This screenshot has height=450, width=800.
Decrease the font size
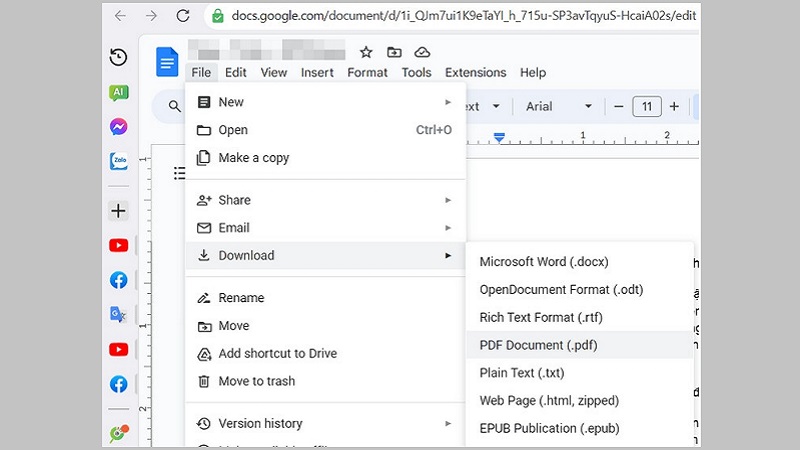click(619, 107)
